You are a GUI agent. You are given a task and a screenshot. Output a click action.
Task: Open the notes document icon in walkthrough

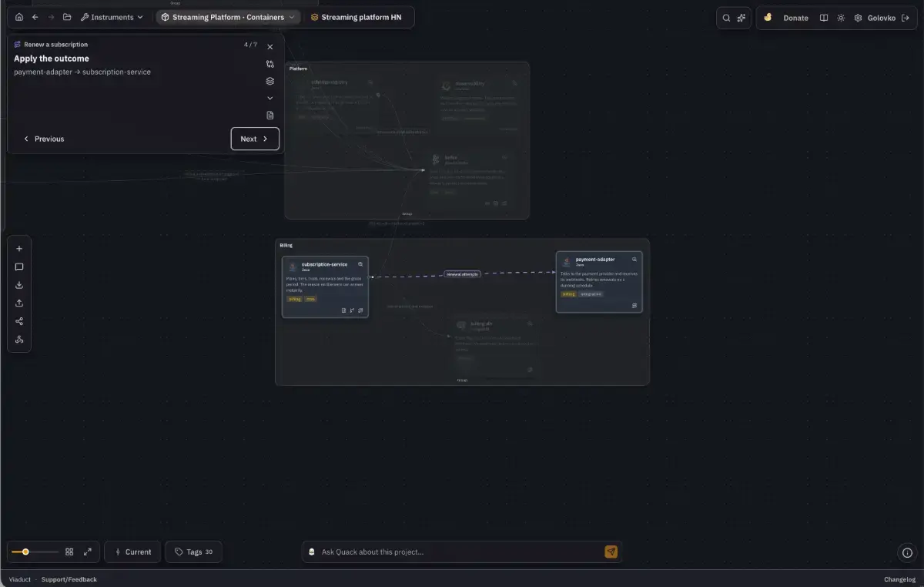(x=270, y=115)
